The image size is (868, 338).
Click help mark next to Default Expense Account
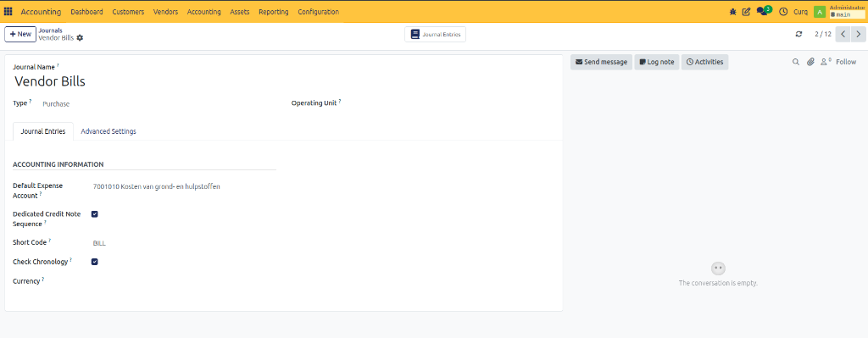pos(41,194)
